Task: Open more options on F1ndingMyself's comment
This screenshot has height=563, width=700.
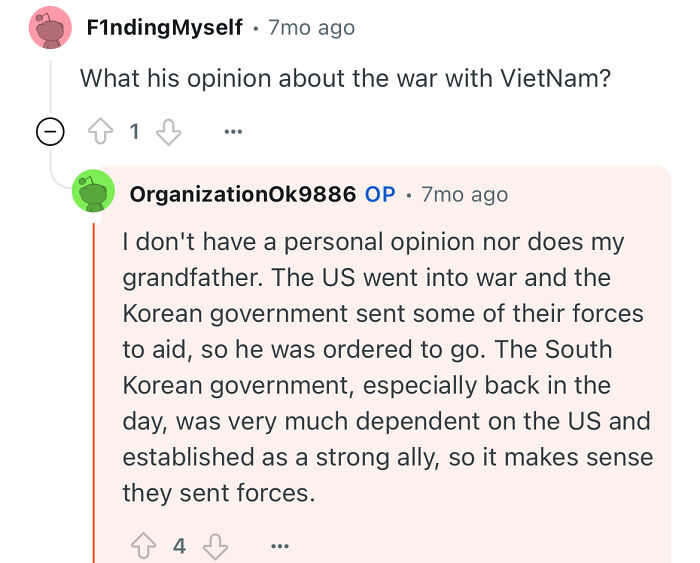Action: (232, 132)
